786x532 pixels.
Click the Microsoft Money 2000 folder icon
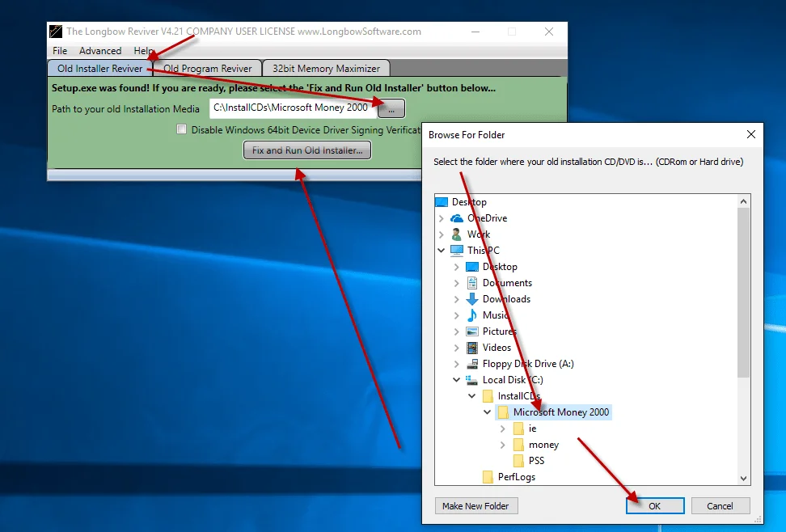503,412
